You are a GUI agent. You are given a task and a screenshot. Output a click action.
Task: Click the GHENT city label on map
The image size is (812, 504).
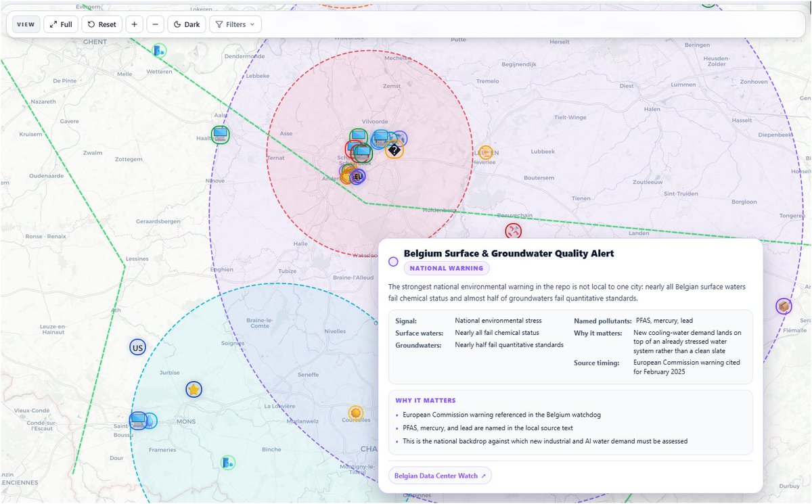click(x=95, y=41)
